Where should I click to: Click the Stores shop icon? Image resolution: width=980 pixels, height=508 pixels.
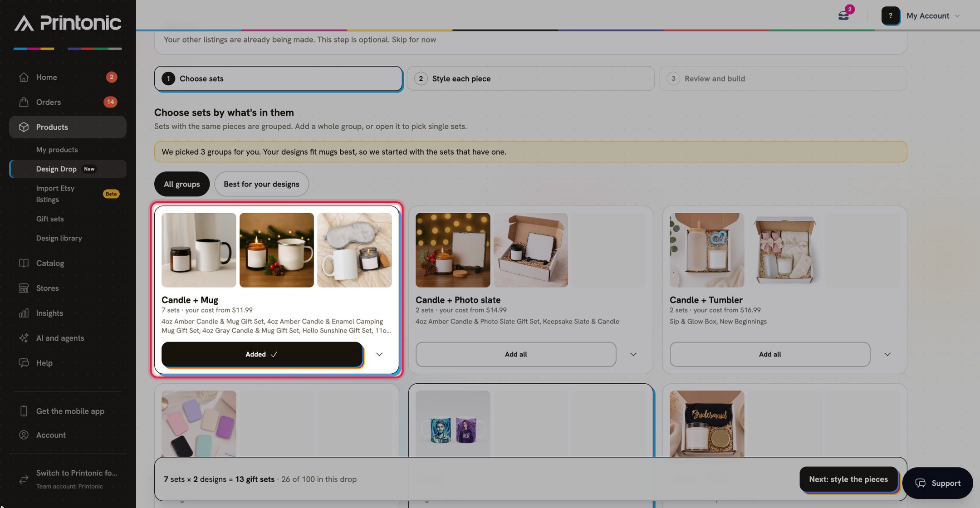24,288
